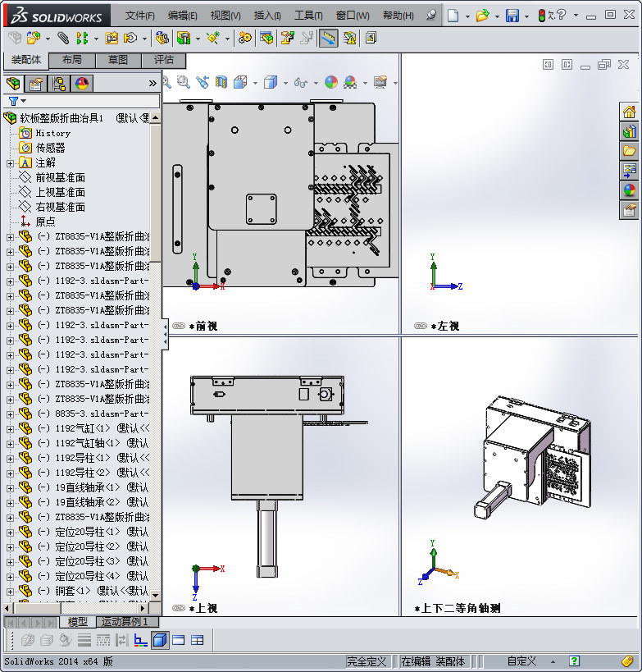The width and height of the screenshot is (642, 672).
Task: Switch to the four view viewport icon
Action: tap(198, 641)
